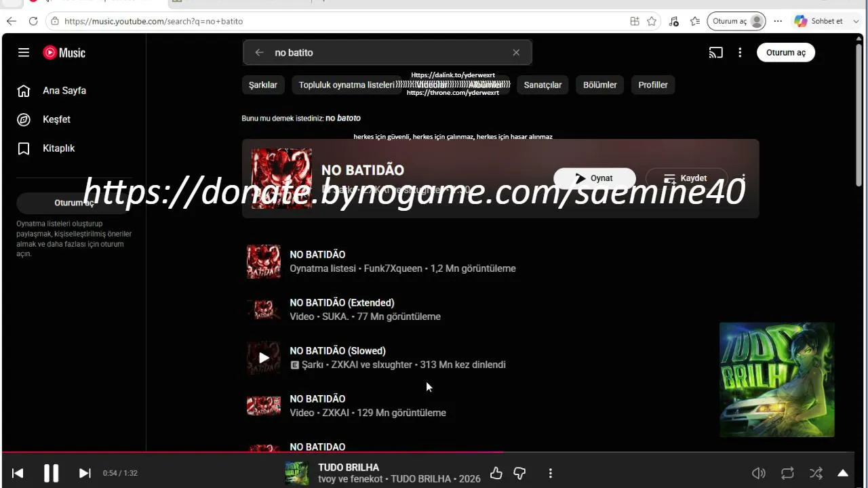This screenshot has height=488, width=868.
Task: Focus the search field containing "no batito"
Action: [387, 52]
